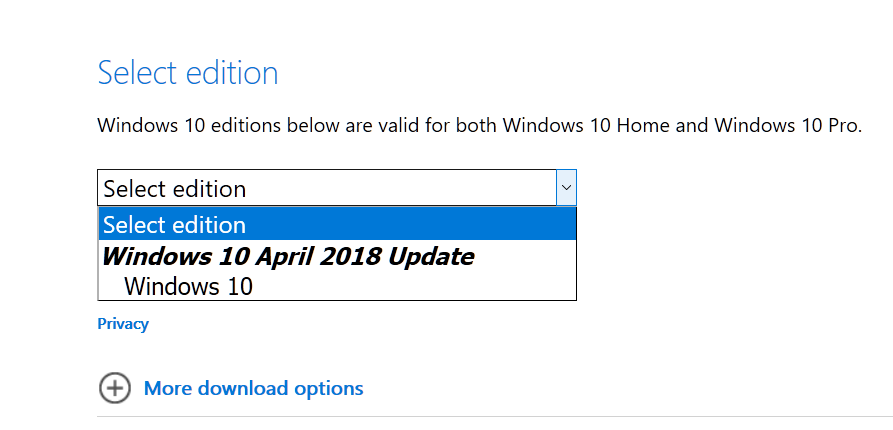893x430 pixels.
Task: Click the horizontal divider below download options
Action: pyautogui.click(x=495, y=416)
